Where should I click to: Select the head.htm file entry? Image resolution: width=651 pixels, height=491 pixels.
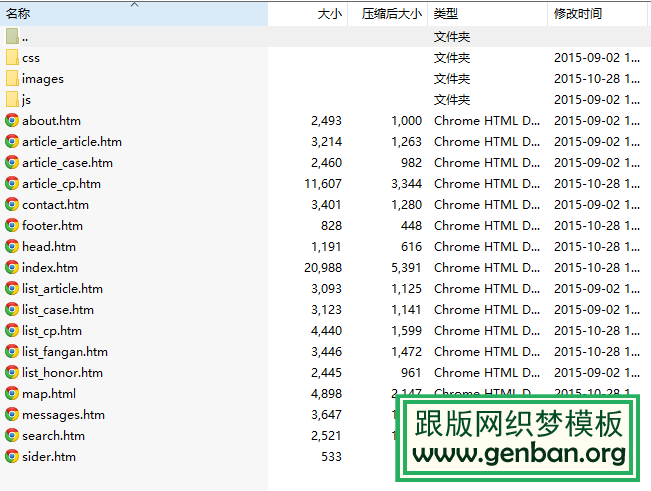pyautogui.click(x=49, y=247)
